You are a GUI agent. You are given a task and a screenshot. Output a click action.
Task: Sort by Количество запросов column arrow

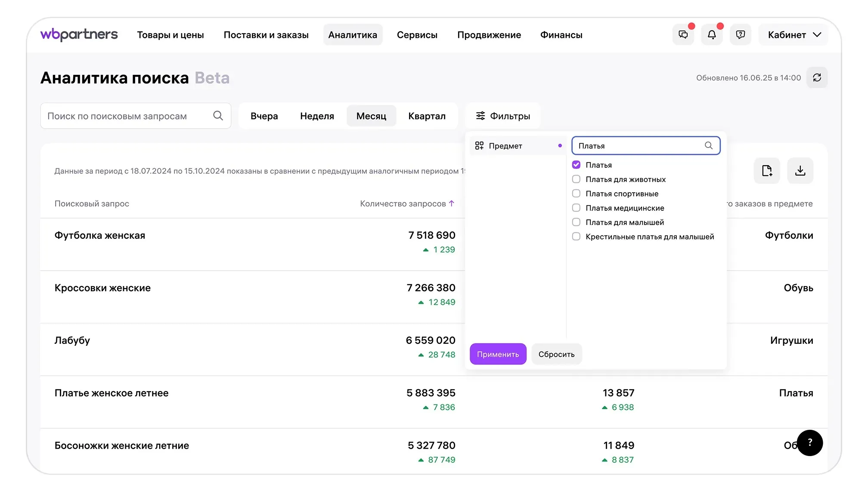[x=451, y=203]
